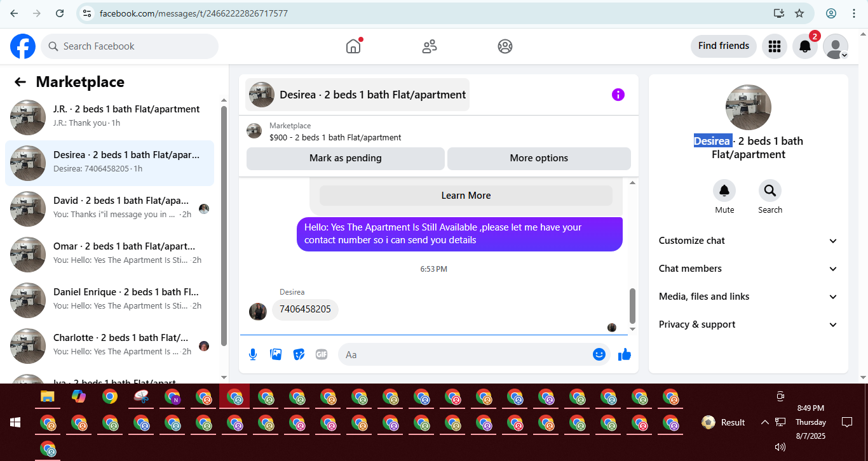Click the back arrow beside Marketplace

[20, 82]
